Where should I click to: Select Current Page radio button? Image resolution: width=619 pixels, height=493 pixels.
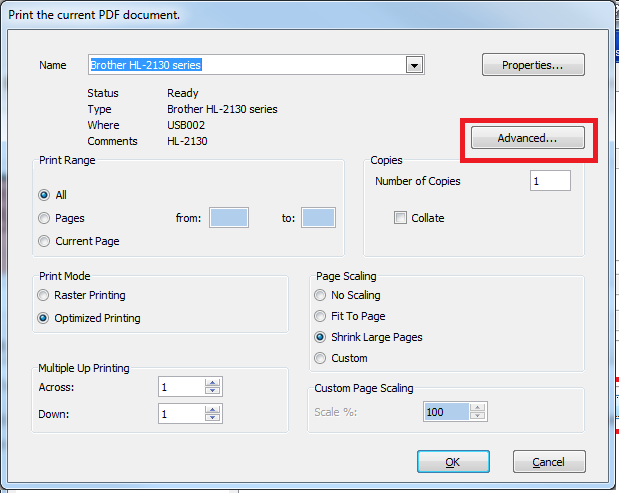click(x=44, y=241)
